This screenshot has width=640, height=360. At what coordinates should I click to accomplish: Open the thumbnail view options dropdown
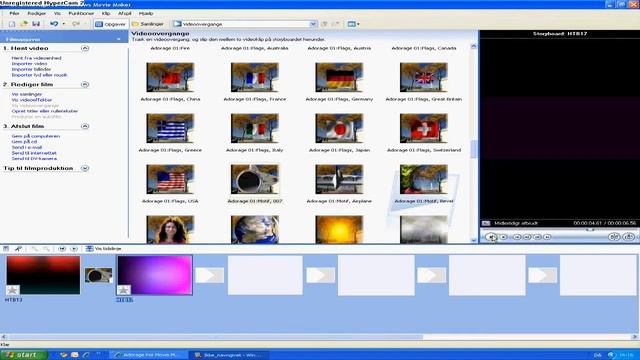pyautogui.click(x=353, y=24)
